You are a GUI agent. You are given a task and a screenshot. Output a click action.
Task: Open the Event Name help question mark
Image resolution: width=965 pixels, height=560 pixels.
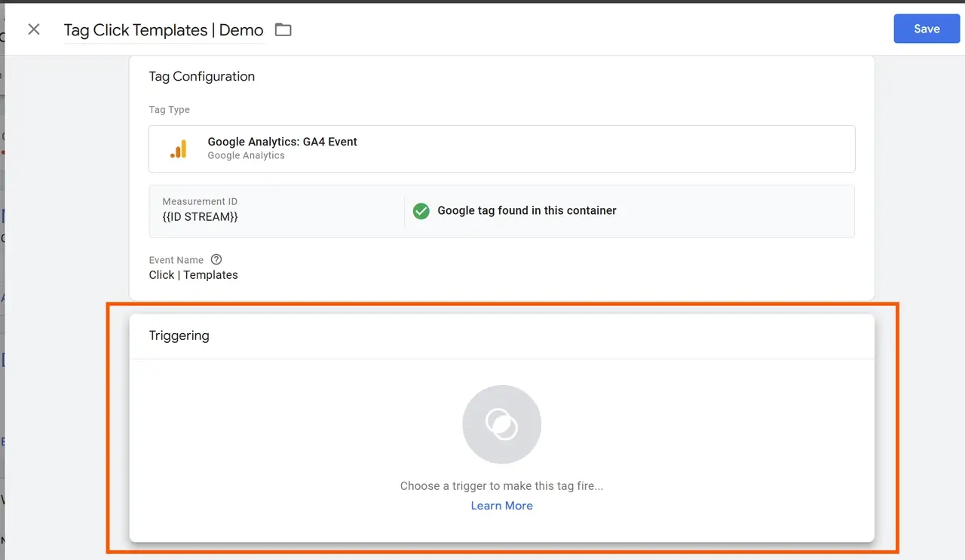[x=216, y=259]
